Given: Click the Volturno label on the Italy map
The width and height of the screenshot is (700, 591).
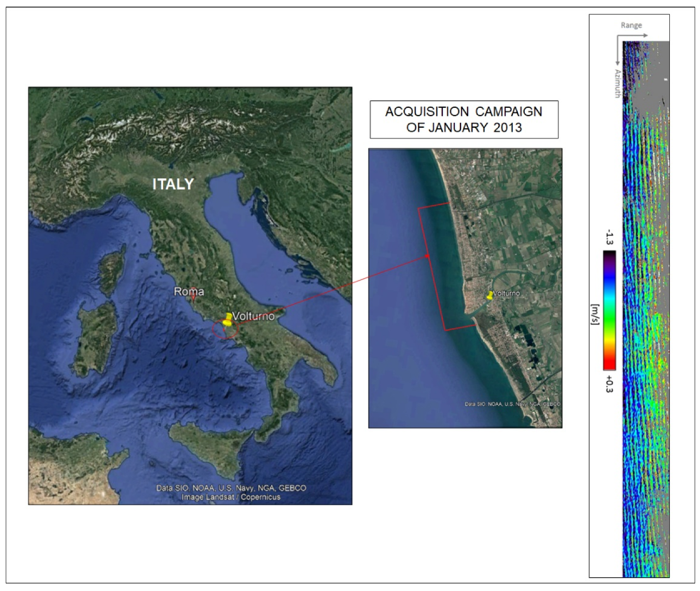Looking at the screenshot, I should click(x=254, y=316).
